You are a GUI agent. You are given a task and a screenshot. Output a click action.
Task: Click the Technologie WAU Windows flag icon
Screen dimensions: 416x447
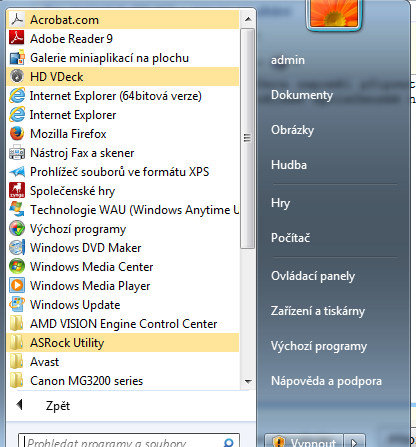pyautogui.click(x=17, y=210)
